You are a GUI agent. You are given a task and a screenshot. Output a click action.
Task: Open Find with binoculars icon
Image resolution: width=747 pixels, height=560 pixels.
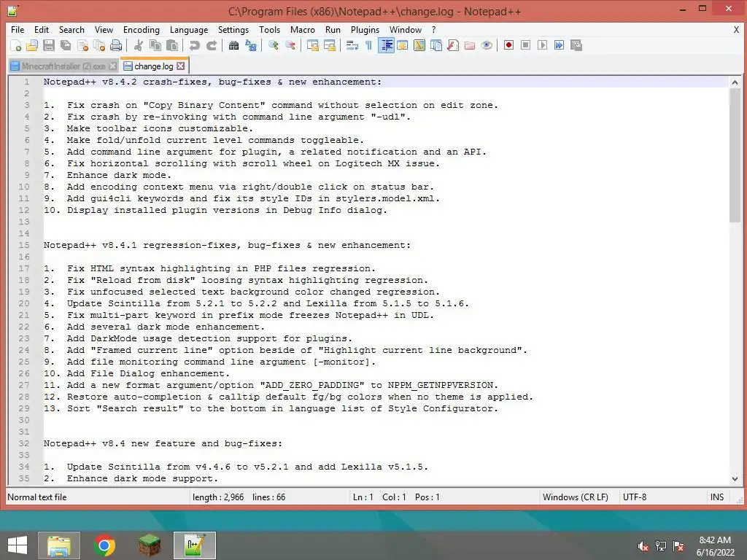(x=233, y=45)
